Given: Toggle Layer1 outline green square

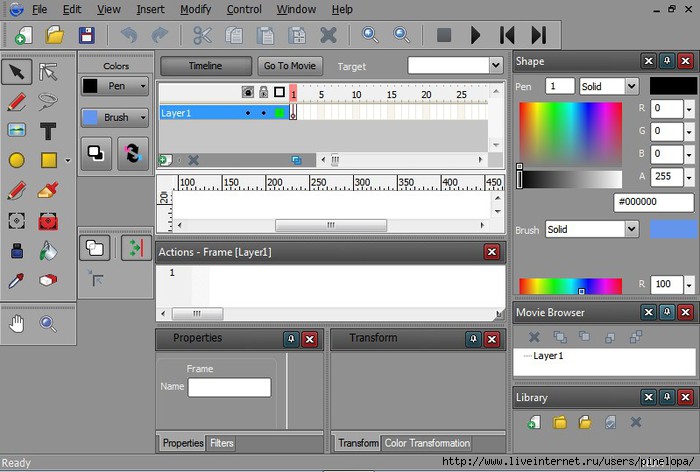Looking at the screenshot, I should [279, 113].
